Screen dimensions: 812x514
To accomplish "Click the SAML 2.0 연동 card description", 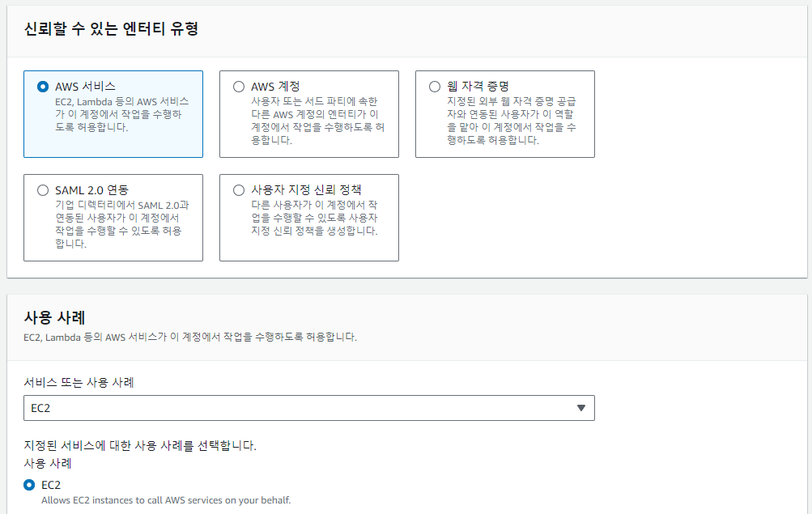I will 122,224.
